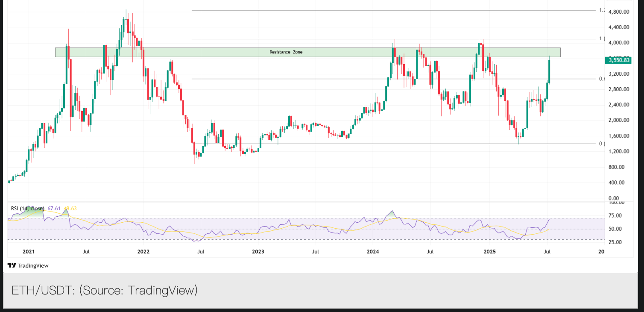644x312 pixels.
Task: Click the purple RSI line's latest point
Action: click(x=549, y=219)
